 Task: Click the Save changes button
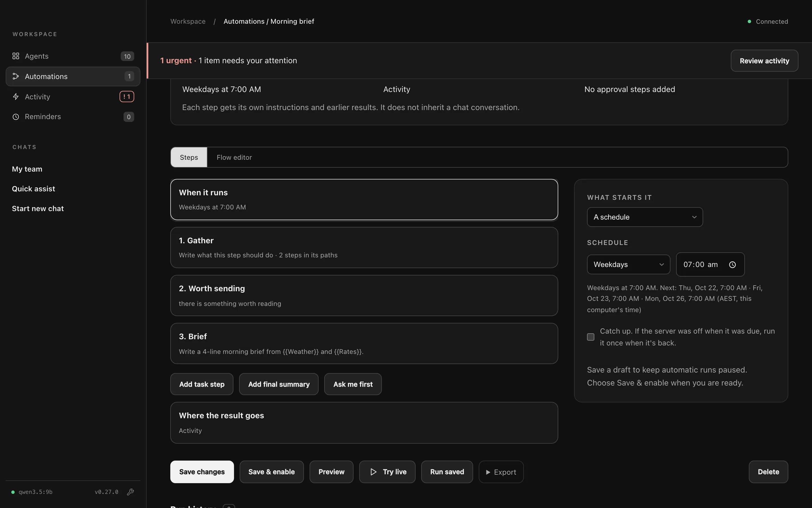[202, 472]
